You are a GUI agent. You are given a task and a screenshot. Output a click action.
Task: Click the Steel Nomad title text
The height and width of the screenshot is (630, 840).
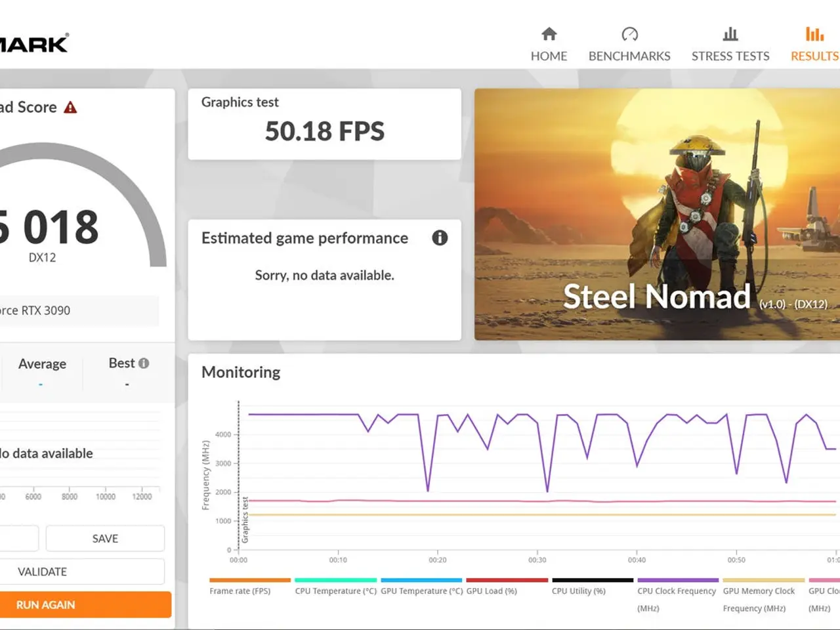click(x=657, y=297)
